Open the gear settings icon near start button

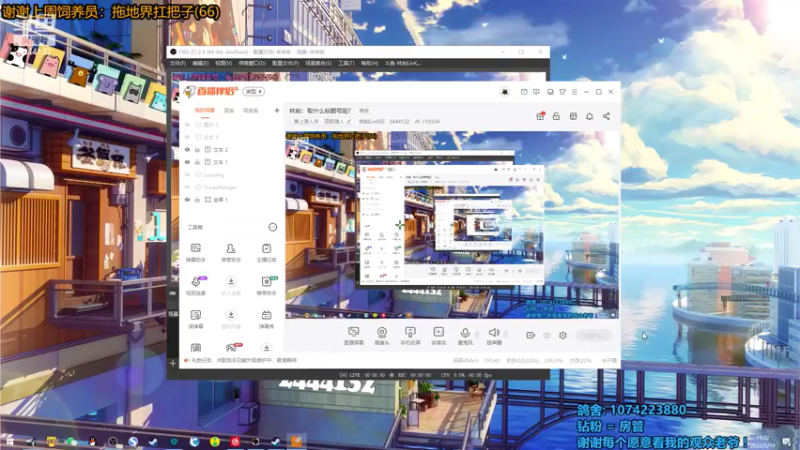[563, 335]
